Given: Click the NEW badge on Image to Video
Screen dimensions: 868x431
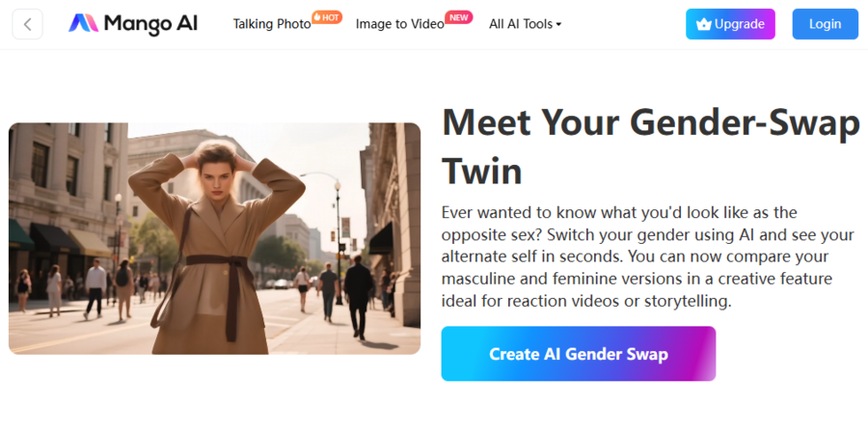Looking at the screenshot, I should click(458, 17).
